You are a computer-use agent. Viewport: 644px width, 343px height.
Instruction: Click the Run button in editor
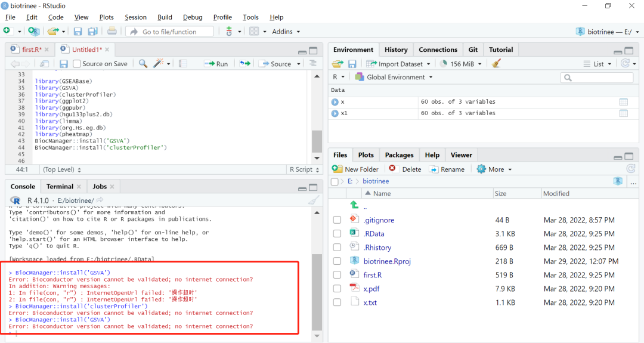[216, 64]
